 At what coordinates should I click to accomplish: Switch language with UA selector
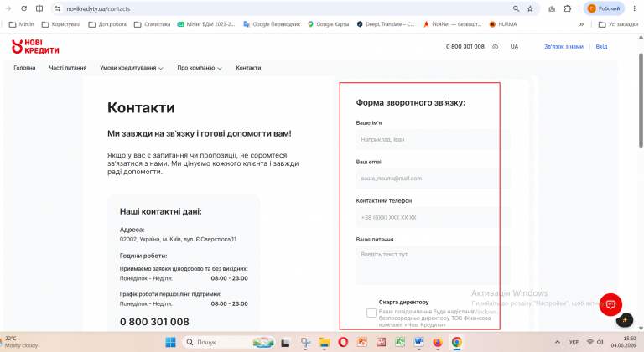click(x=514, y=46)
